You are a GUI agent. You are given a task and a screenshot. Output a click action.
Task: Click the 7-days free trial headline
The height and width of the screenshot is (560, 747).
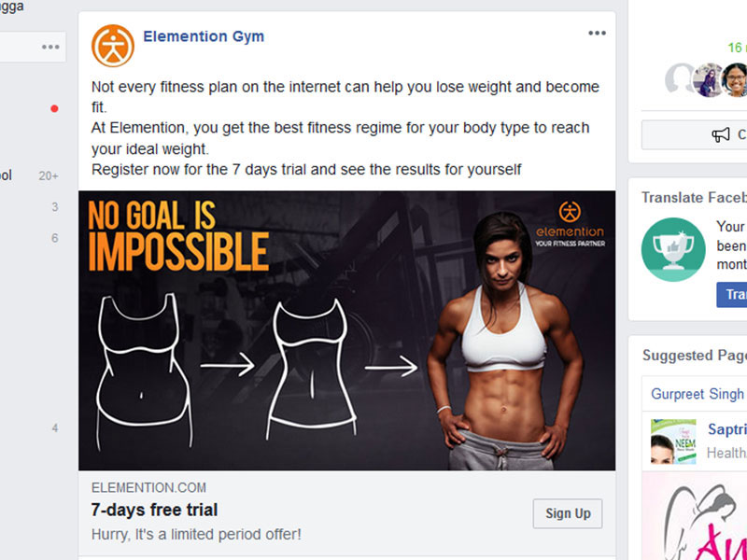(154, 510)
